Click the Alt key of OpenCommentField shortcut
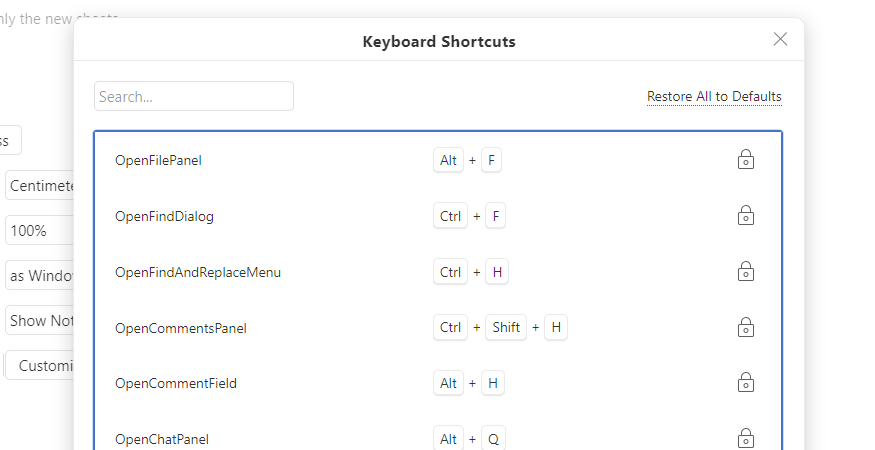 pyautogui.click(x=448, y=383)
